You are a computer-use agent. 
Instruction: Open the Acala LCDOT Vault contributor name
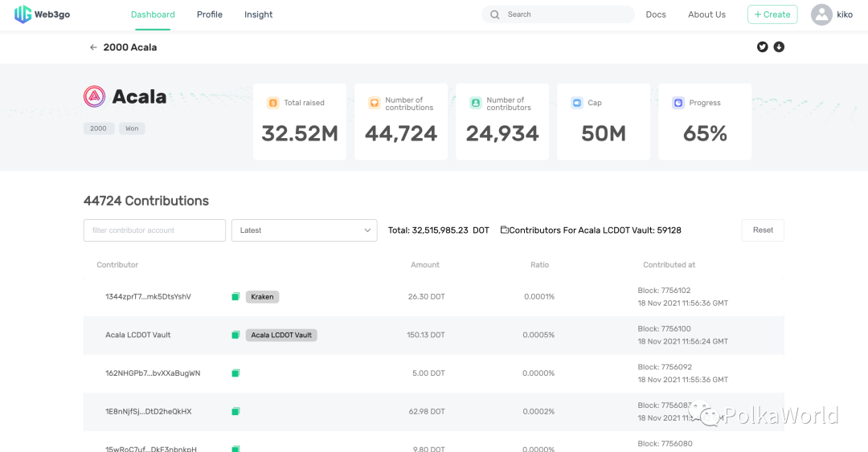coord(138,336)
